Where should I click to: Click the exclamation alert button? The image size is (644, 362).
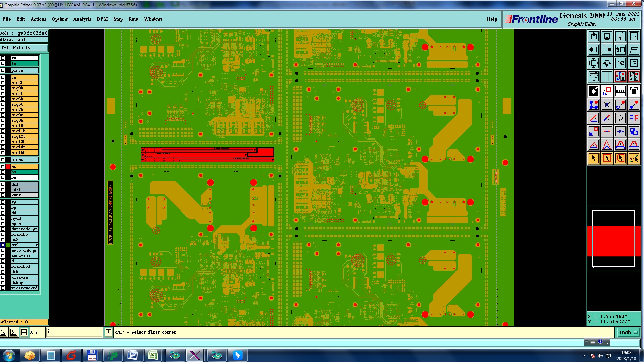[109, 332]
